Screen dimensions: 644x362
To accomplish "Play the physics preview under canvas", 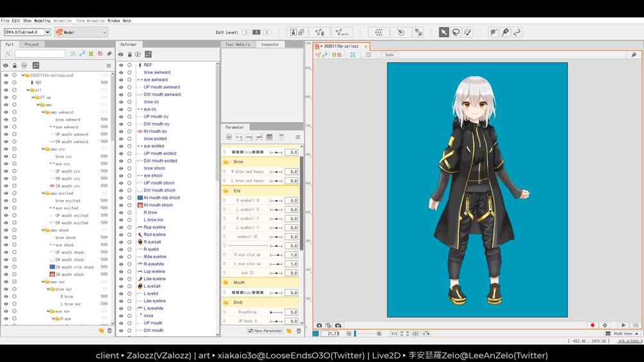I will (x=623, y=325).
